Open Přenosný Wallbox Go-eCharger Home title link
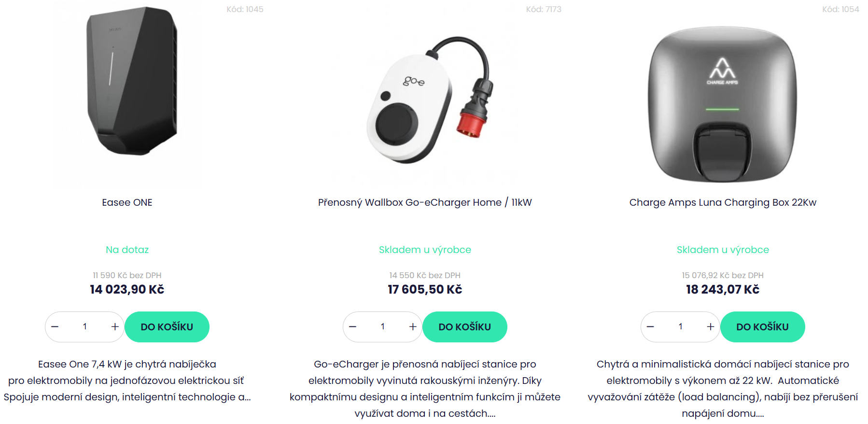Screen dimensions: 868x424 click(x=425, y=202)
